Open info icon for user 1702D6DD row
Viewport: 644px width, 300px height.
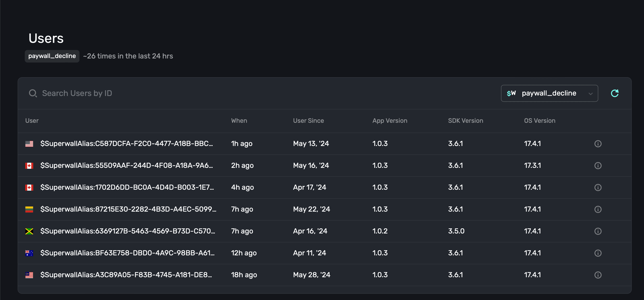point(598,187)
